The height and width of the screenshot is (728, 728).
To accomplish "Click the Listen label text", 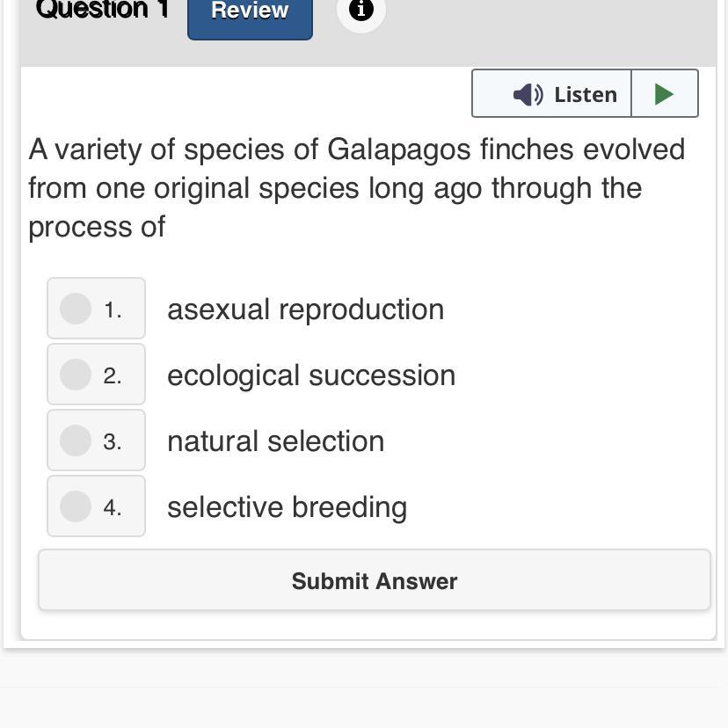I will click(x=585, y=94).
